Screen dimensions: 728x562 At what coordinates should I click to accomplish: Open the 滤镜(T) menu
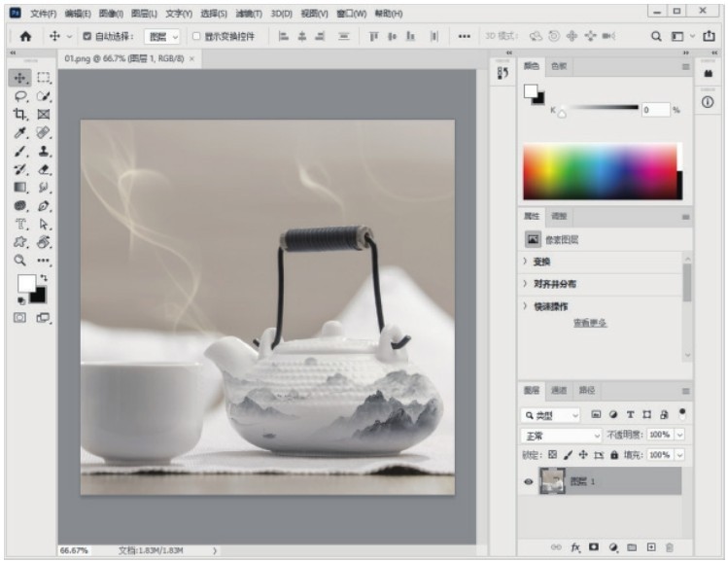pos(249,14)
